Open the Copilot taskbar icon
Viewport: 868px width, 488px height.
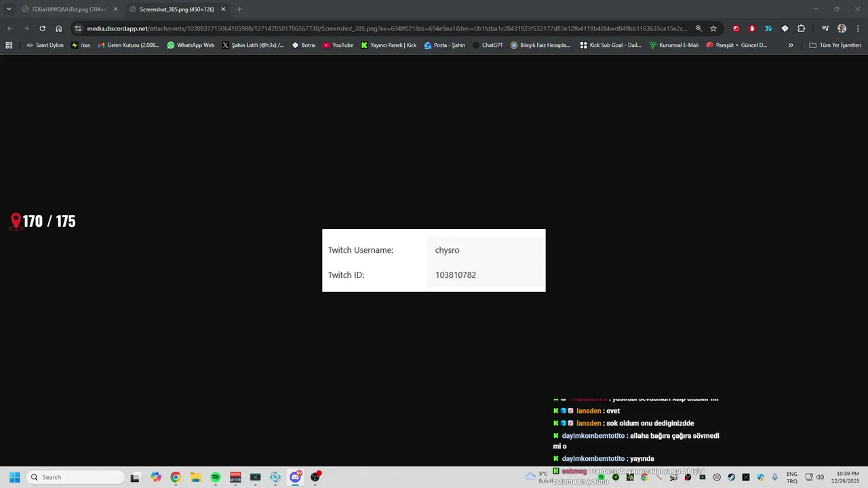156,477
